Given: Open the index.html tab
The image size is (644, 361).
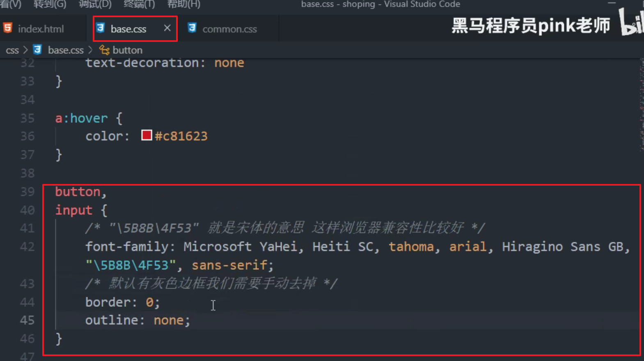Looking at the screenshot, I should 41,29.
